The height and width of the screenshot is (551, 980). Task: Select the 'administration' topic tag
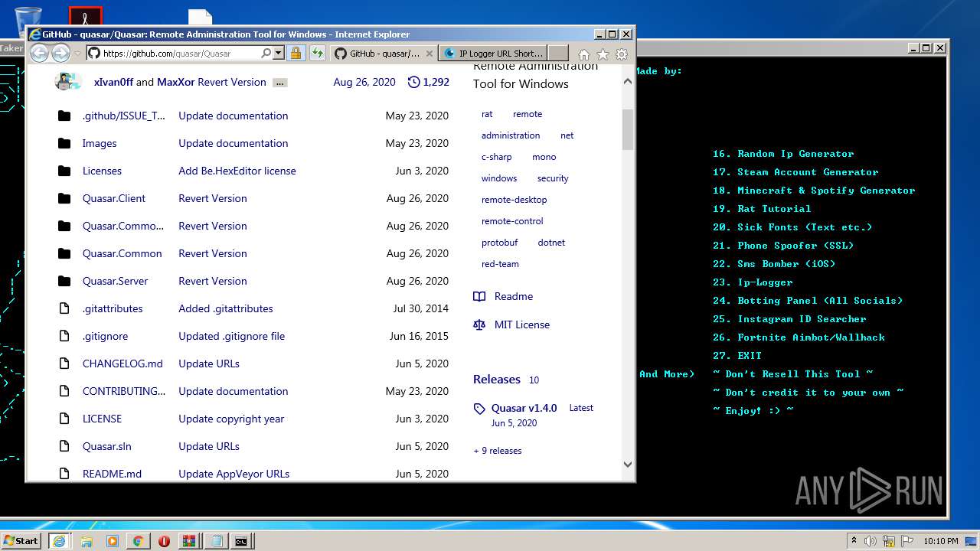coord(511,135)
